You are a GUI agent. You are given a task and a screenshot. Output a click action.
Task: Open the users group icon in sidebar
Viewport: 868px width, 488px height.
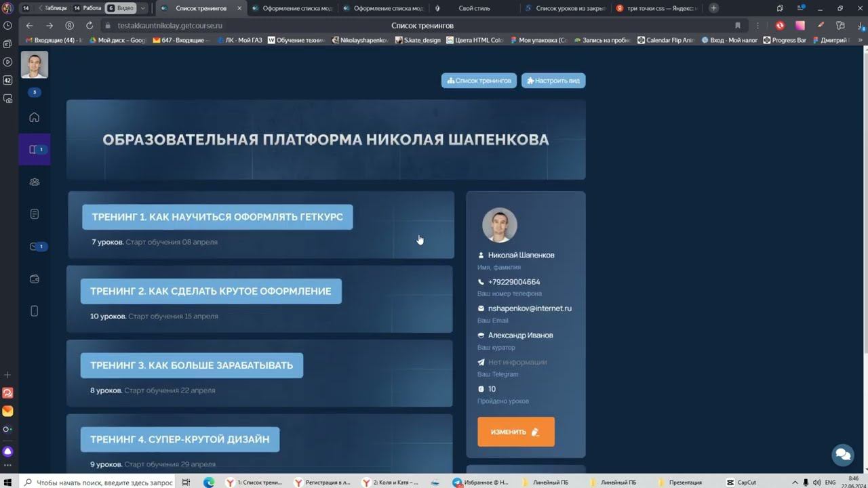click(35, 182)
